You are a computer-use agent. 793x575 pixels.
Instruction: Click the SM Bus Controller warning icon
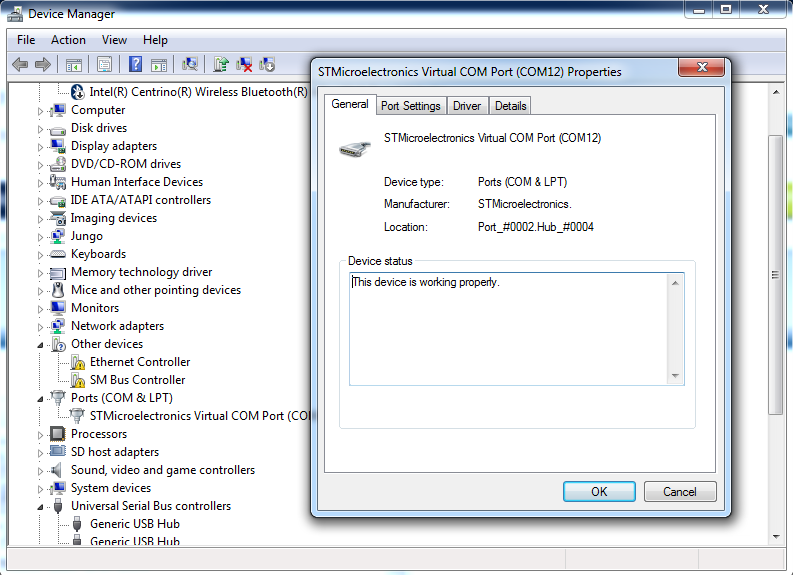(x=77, y=380)
